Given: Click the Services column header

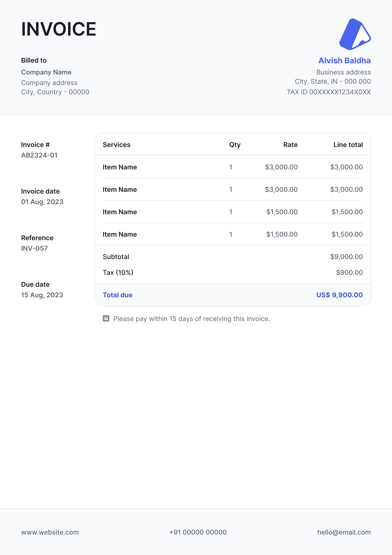Looking at the screenshot, I should (x=116, y=145).
